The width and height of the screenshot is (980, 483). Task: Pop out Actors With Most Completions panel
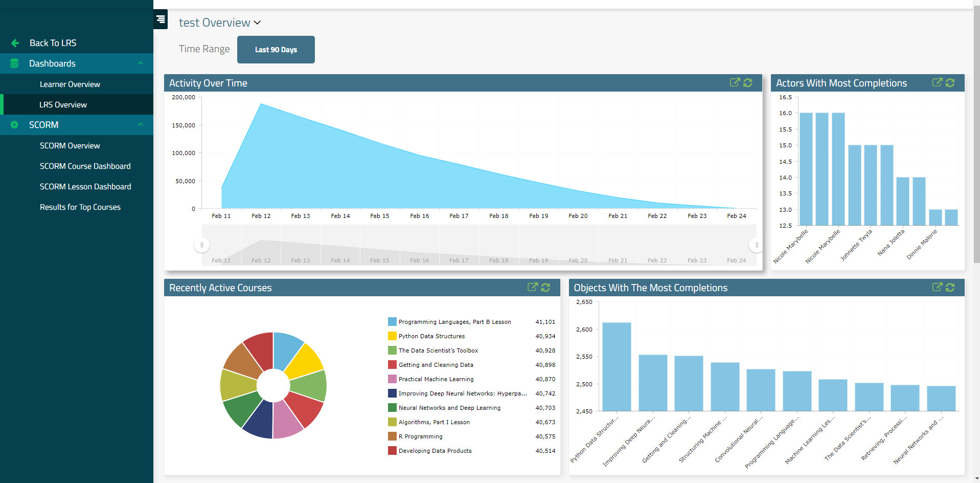click(937, 83)
